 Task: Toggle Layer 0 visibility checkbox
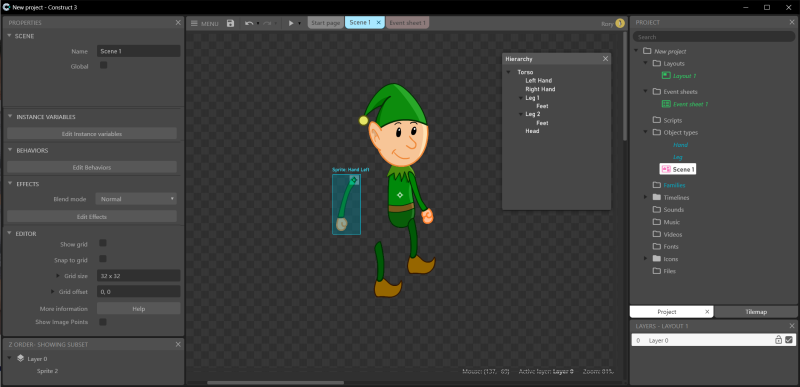tap(789, 340)
